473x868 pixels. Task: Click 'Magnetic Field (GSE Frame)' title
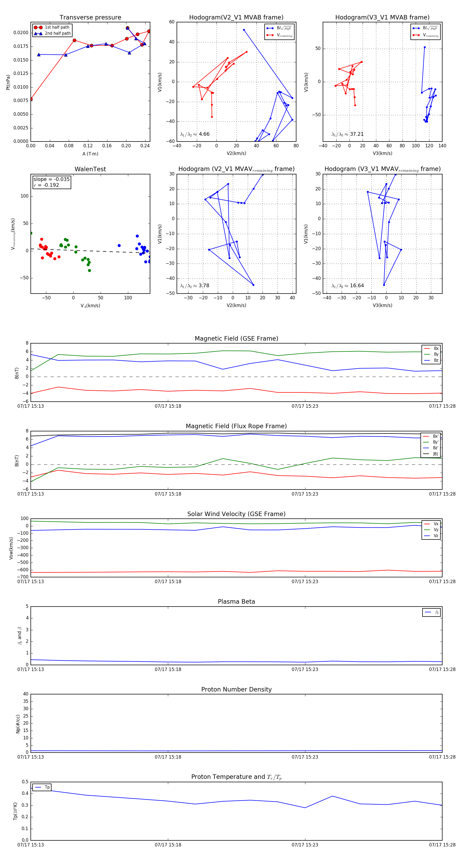point(236,339)
